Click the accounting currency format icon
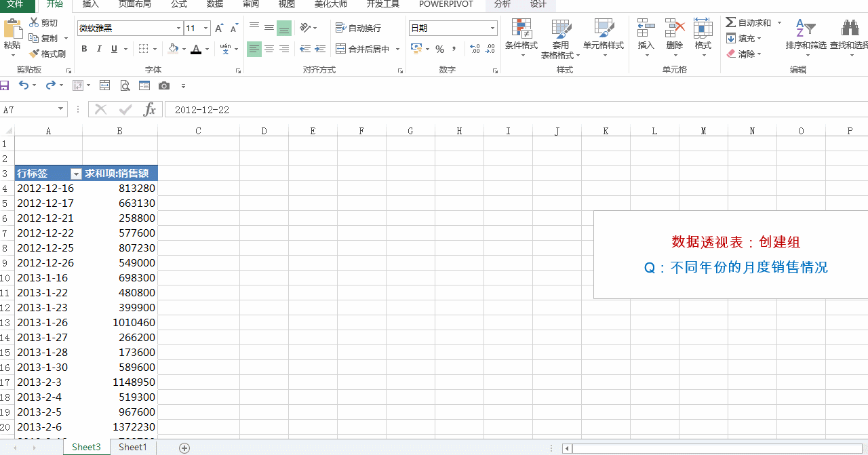Screen dimensions: 868x455 click(416, 49)
